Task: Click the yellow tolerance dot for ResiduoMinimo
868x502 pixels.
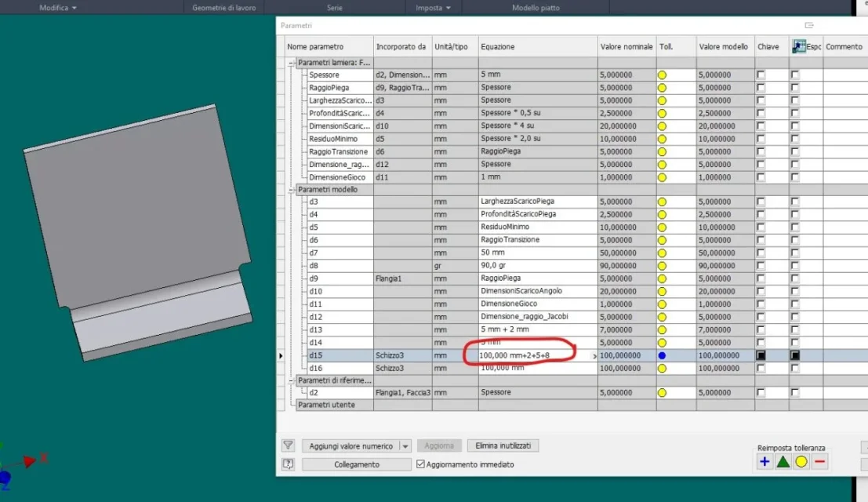Action: pos(662,139)
